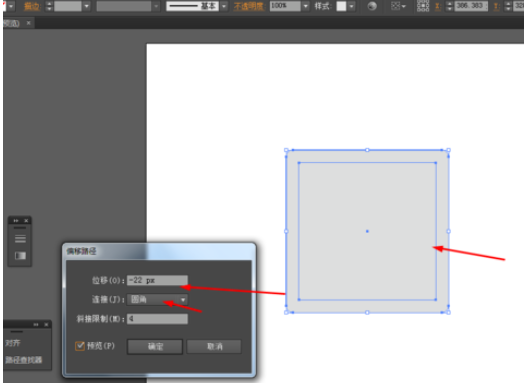Open the opacity dropdown arrow
The width and height of the screenshot is (524, 383).
(305, 6)
